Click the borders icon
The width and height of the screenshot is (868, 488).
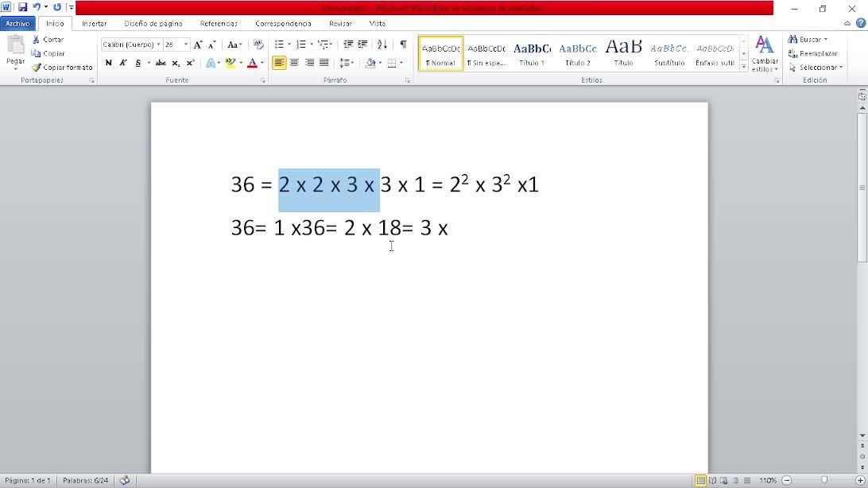(x=392, y=63)
